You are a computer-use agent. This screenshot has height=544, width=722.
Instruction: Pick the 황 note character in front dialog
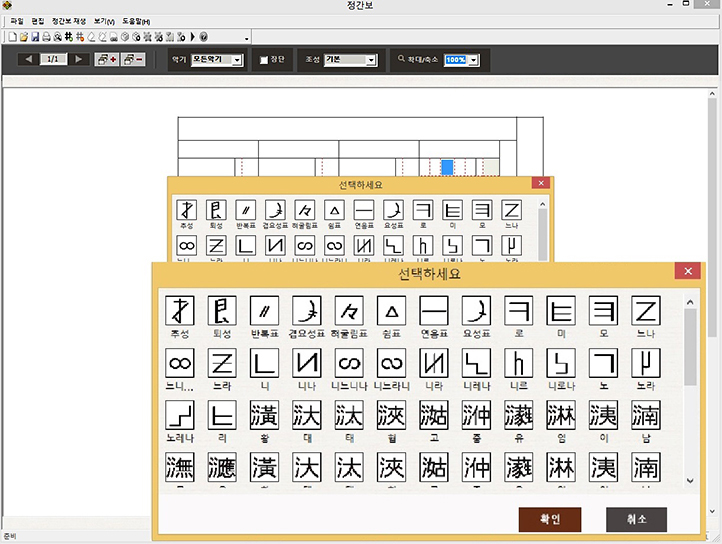(264, 415)
